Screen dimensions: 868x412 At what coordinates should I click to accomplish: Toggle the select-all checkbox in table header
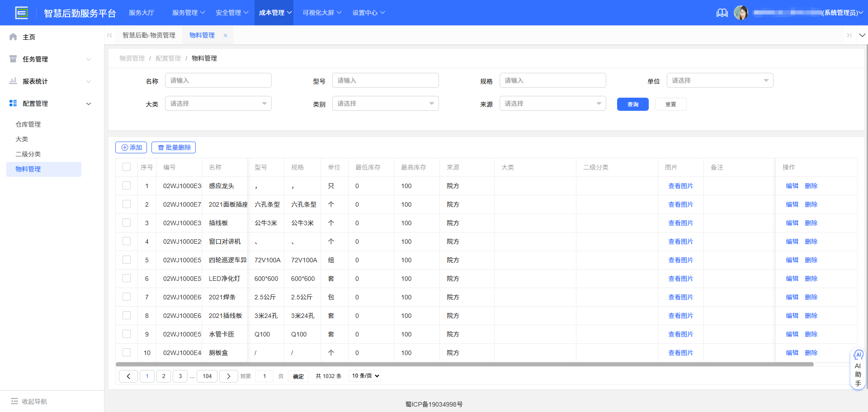click(127, 167)
